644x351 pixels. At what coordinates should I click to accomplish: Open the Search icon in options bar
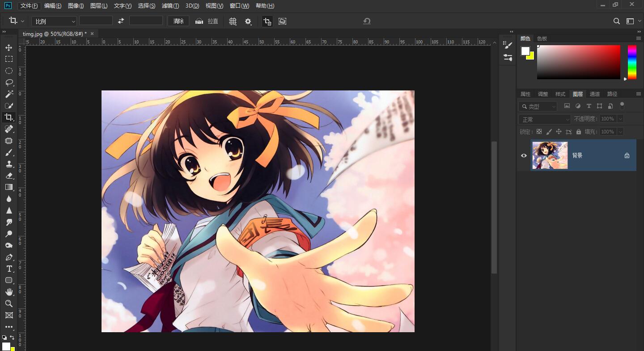[x=616, y=21]
